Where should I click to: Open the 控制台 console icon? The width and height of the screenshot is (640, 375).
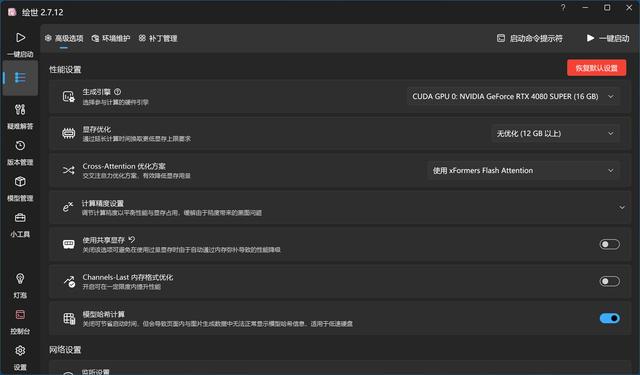coord(20,315)
